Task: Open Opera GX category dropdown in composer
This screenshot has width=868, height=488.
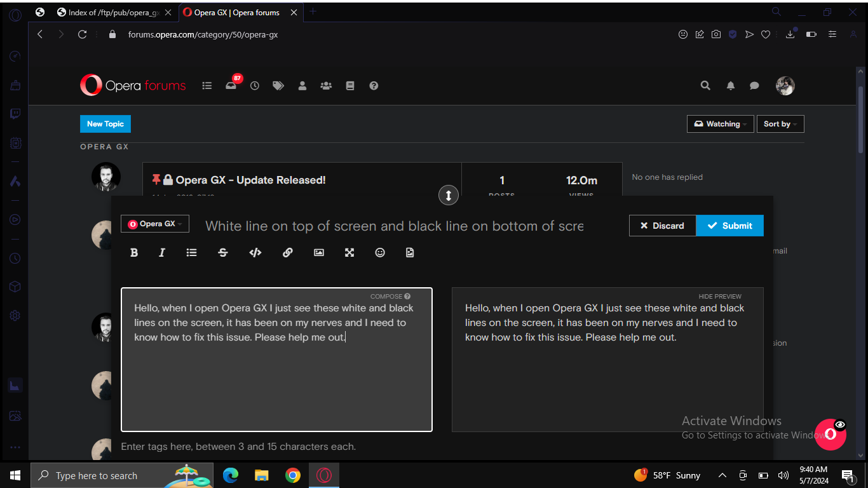Action: pyautogui.click(x=155, y=224)
